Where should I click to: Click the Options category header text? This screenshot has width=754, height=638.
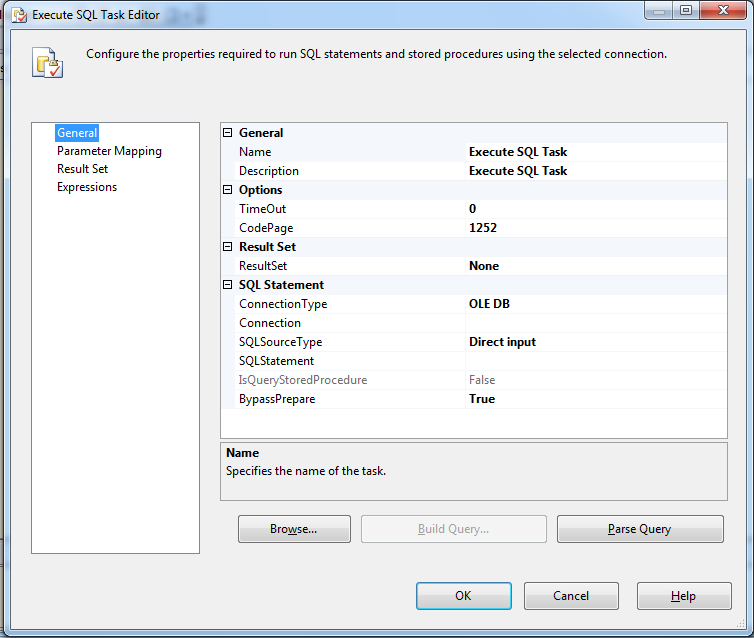pyautogui.click(x=260, y=190)
